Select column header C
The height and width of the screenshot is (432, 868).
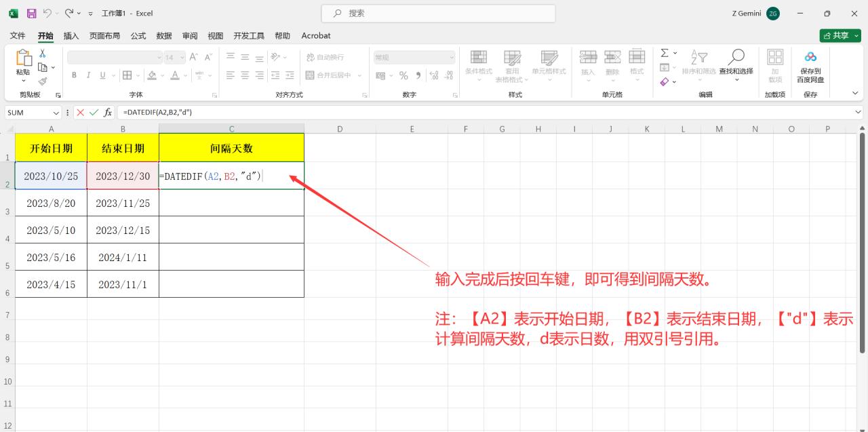point(231,129)
